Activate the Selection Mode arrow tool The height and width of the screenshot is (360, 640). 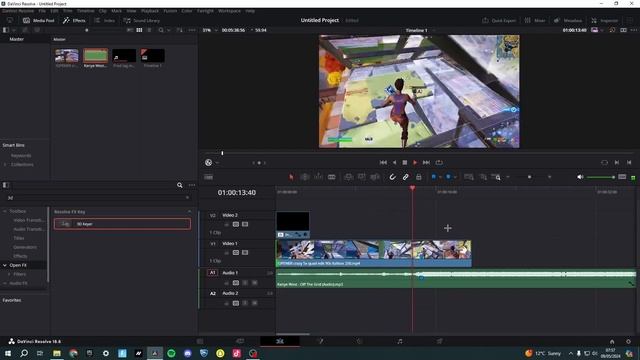[291, 177]
